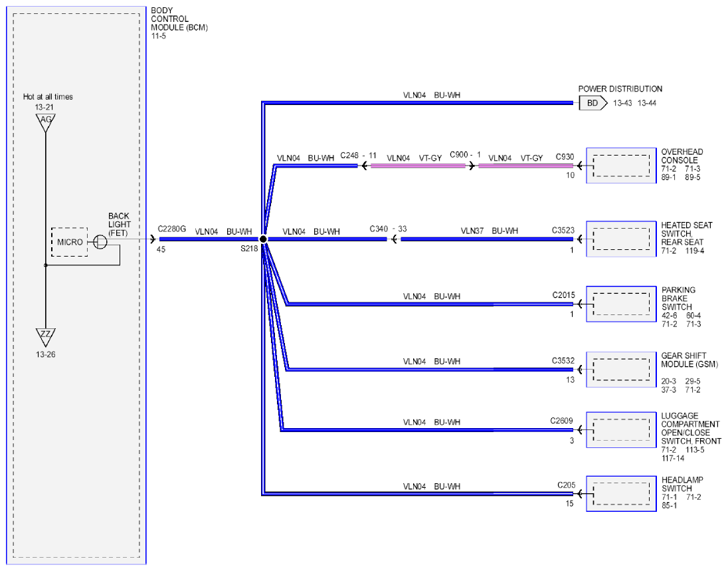Click the Luggage Compartment Switch component box

point(621,430)
